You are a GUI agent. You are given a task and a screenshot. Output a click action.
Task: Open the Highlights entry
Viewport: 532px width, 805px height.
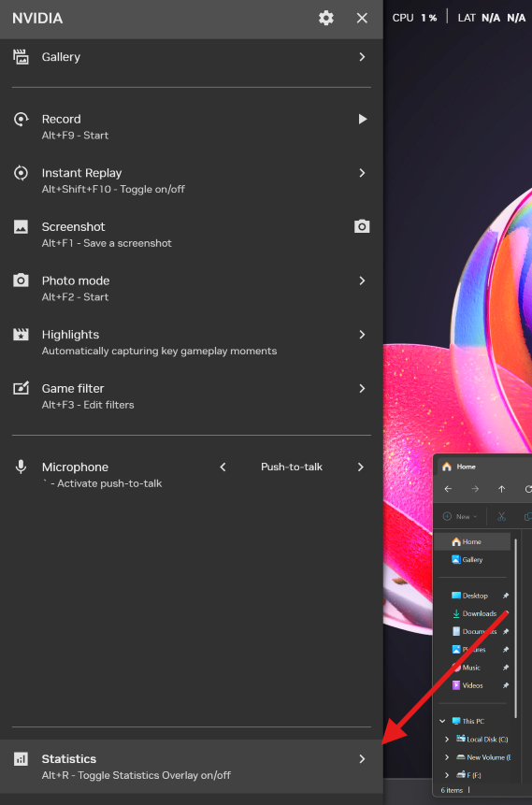[x=191, y=342]
